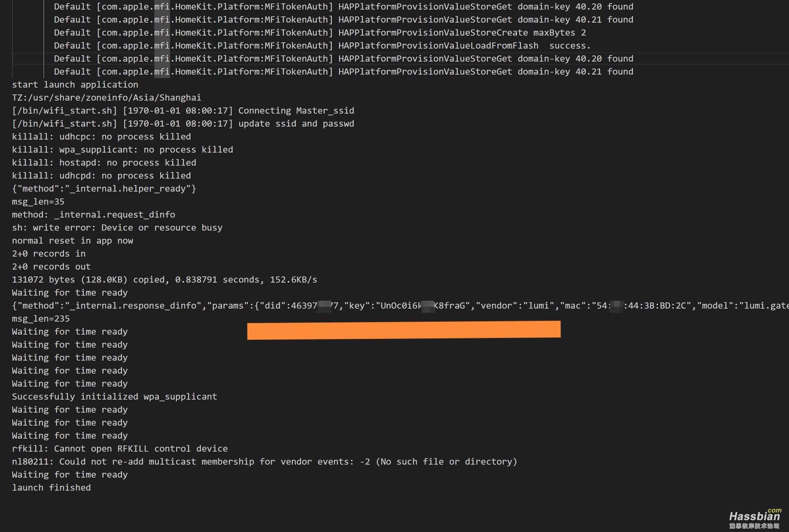
Task: Click 'killall: wpa_supplicant: no process killed'
Action: [x=122, y=150]
